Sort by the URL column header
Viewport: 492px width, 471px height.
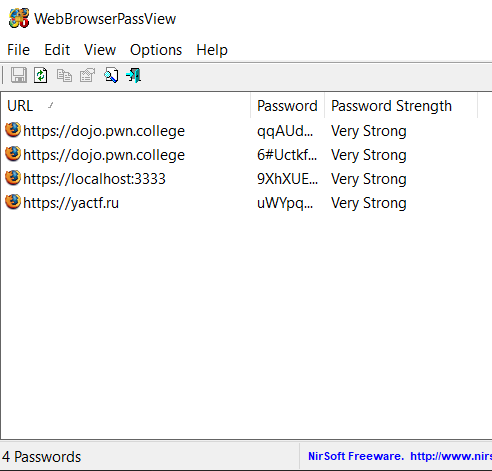[x=125, y=106]
